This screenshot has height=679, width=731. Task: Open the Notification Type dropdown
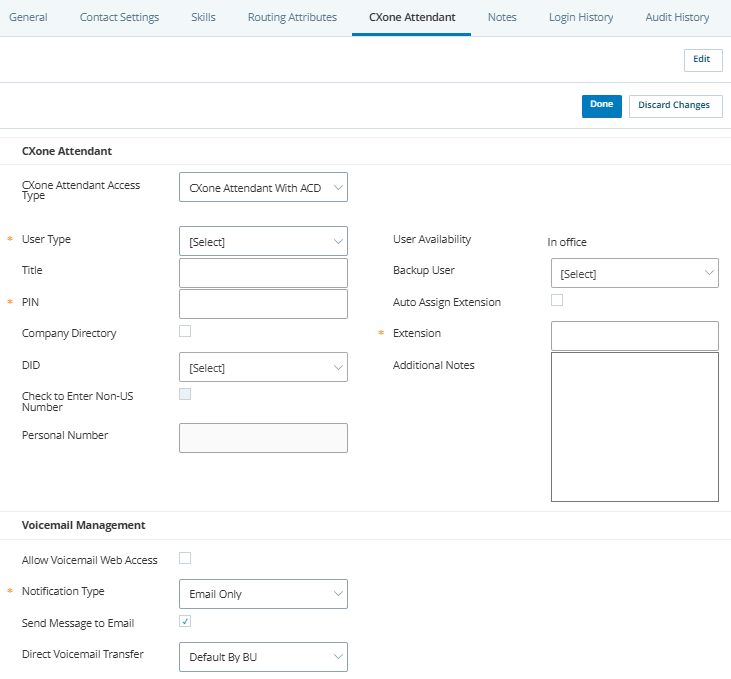pos(263,594)
